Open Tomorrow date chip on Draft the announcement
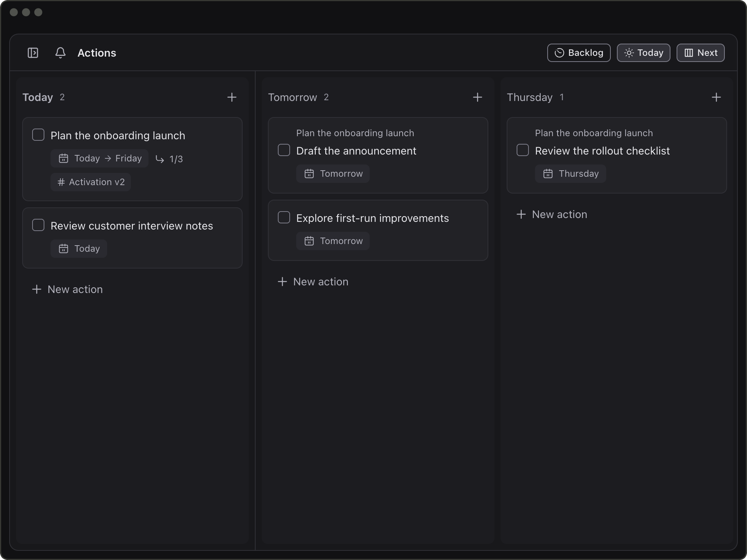Viewport: 747px width, 560px height. pos(333,174)
